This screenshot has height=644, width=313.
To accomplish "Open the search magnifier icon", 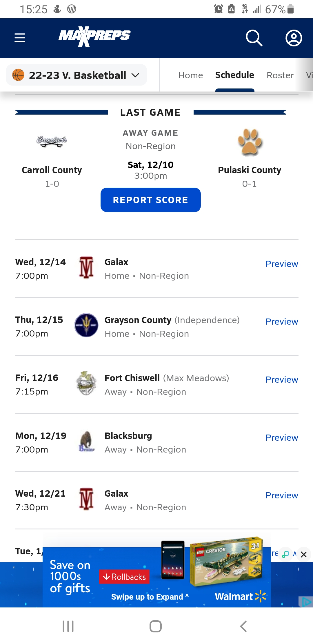I will click(254, 38).
